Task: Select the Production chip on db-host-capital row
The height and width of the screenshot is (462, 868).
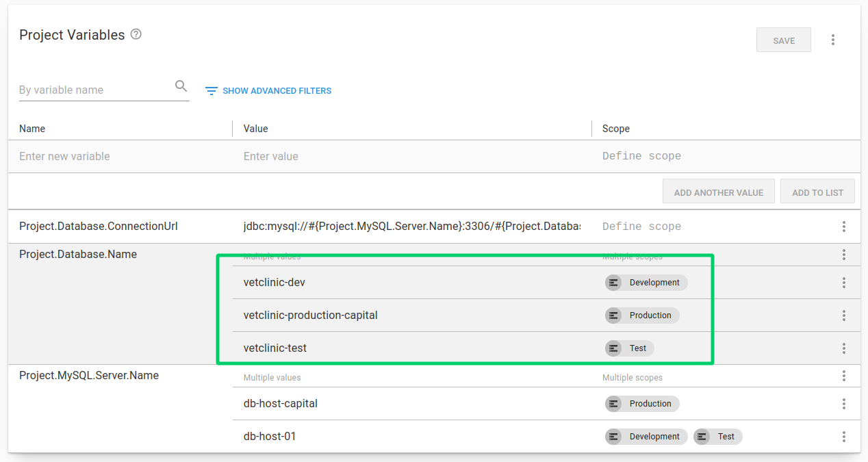Action: [x=641, y=403]
